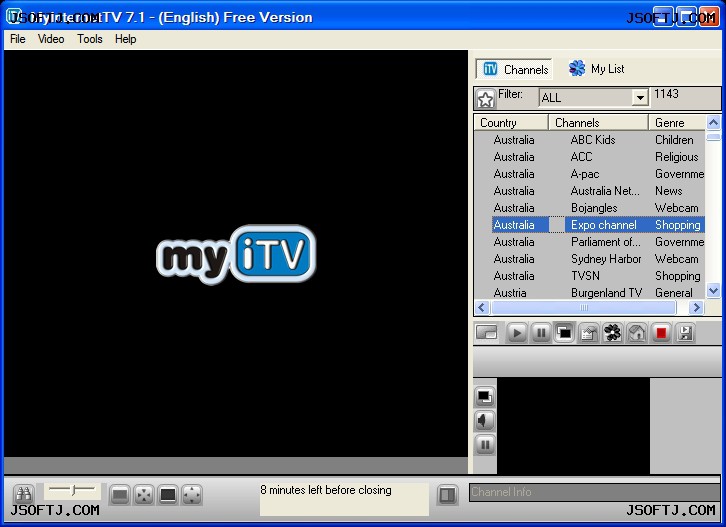Viewport: 726px width, 527px height.
Task: Click the shrink video inward-arrows icon
Action: click(x=144, y=495)
